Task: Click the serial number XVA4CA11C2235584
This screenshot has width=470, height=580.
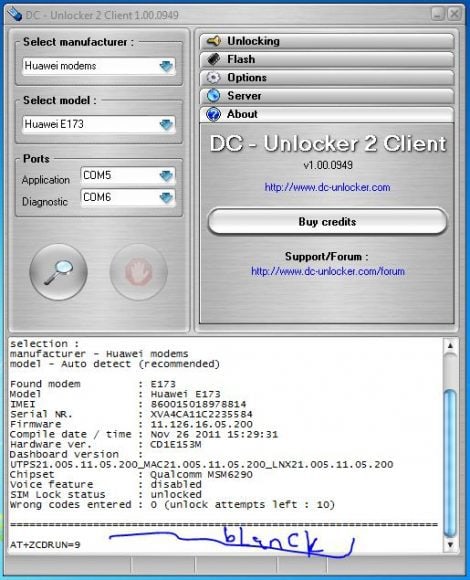Action: pyautogui.click(x=202, y=414)
